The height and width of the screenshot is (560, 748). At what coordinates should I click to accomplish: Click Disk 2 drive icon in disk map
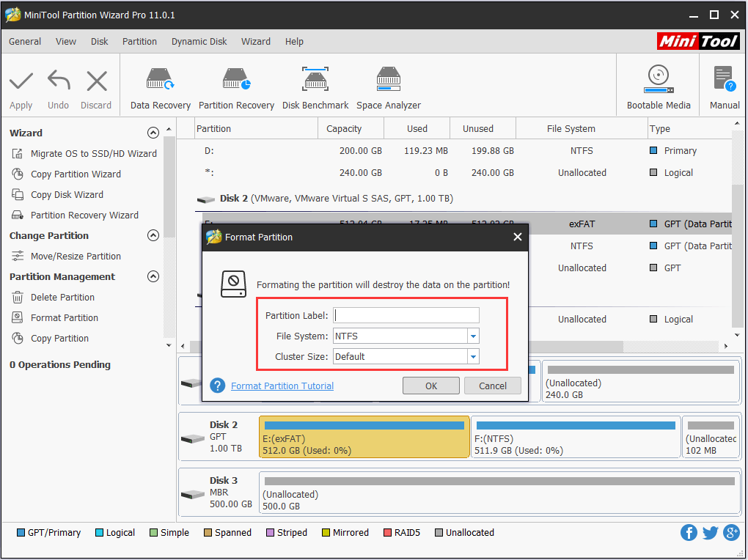coord(193,438)
